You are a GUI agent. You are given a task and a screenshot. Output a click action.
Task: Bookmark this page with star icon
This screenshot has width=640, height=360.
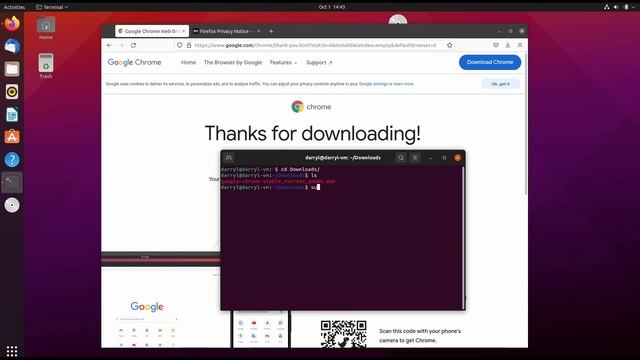pos(449,45)
